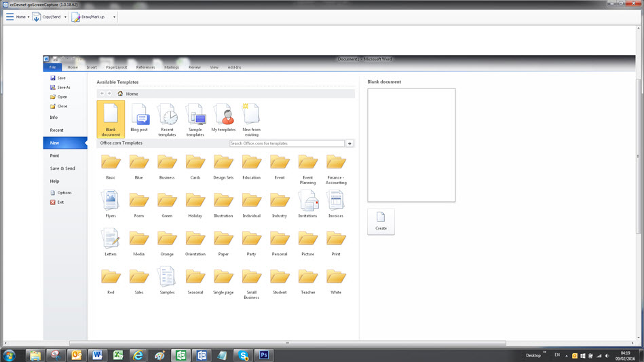Click the My templates icon

pos(223,117)
